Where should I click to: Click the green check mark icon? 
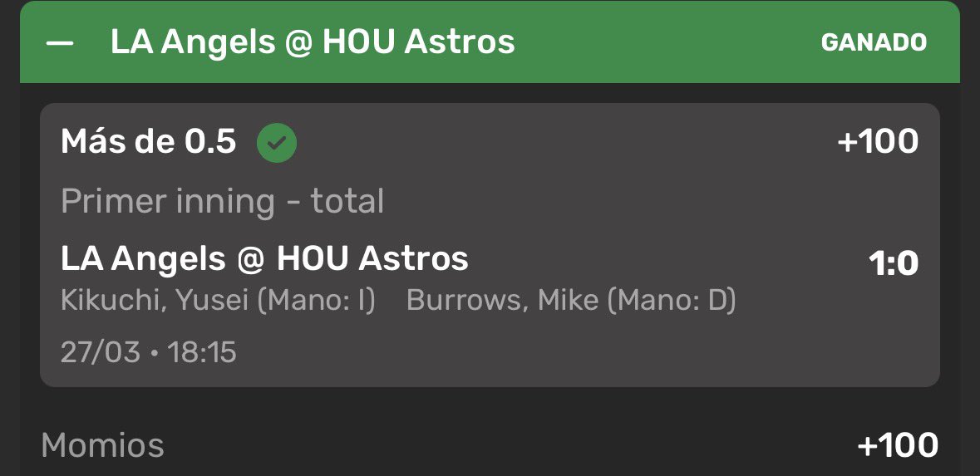tap(276, 144)
